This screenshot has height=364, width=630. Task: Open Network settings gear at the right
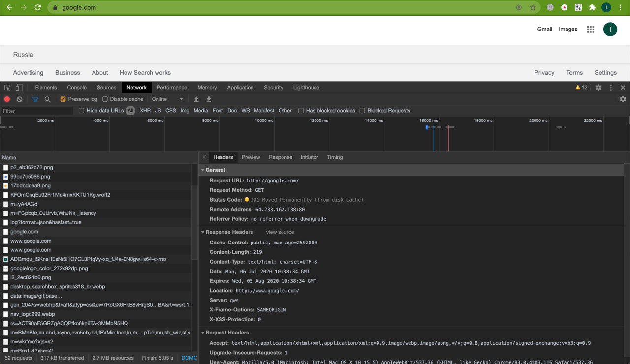pyautogui.click(x=623, y=99)
